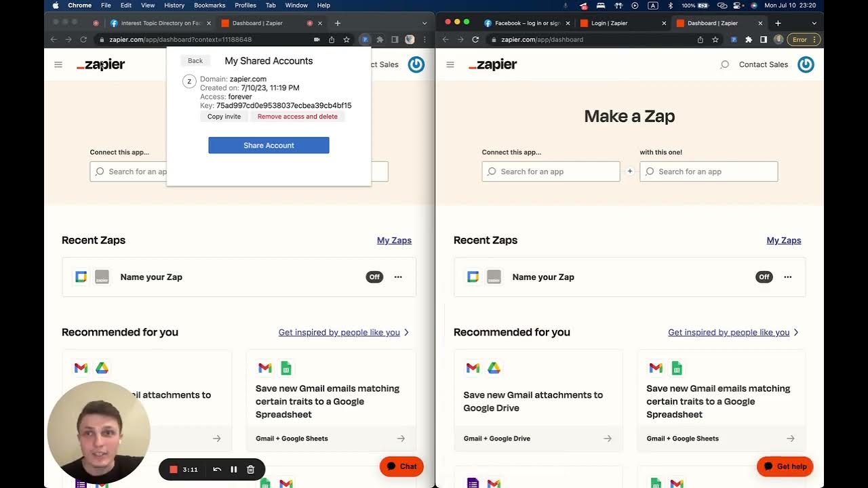This screenshot has height=488, width=868.
Task: Open My Zaps link in right window
Action: point(784,240)
